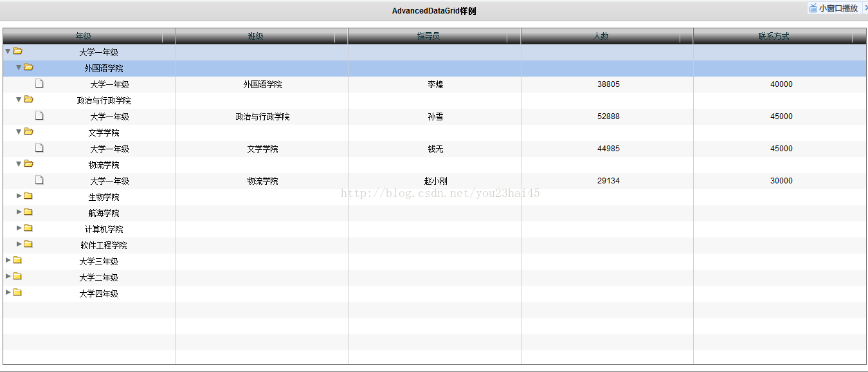Screen dimensions: 868x372
Task: Collapse the 外国语学院 tree node
Action: pos(19,67)
